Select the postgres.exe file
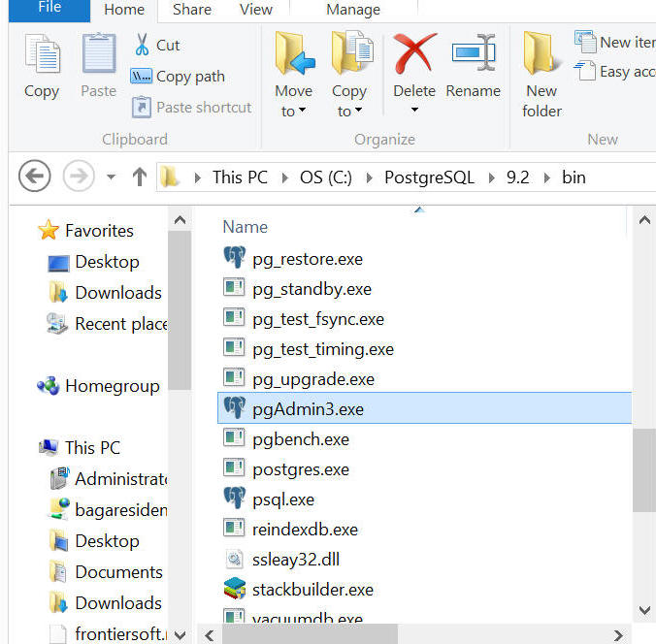The image size is (656, 644). [x=286, y=468]
